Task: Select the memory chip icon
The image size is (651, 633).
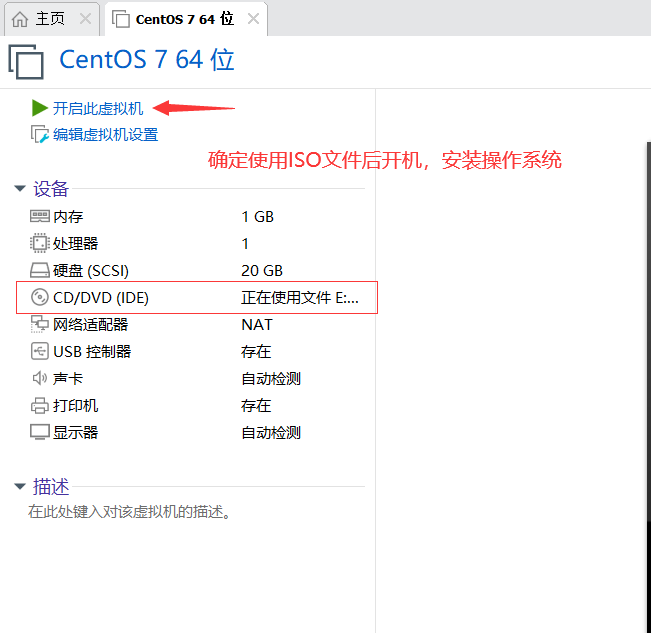Action: [x=40, y=216]
